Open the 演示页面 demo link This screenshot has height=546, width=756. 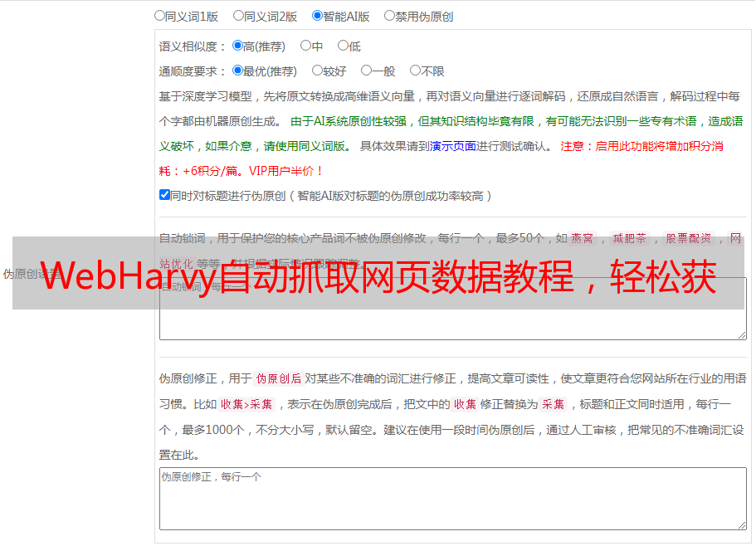click(453, 146)
